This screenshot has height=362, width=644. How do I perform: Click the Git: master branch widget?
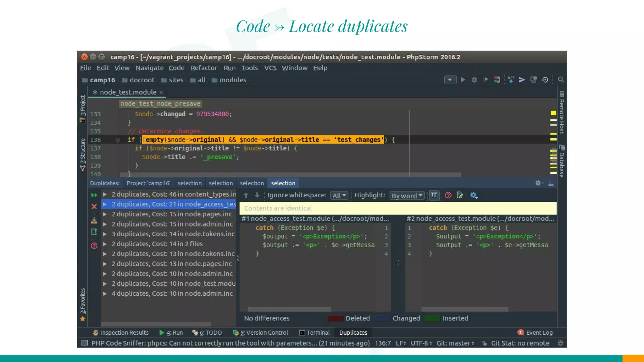click(x=455, y=343)
